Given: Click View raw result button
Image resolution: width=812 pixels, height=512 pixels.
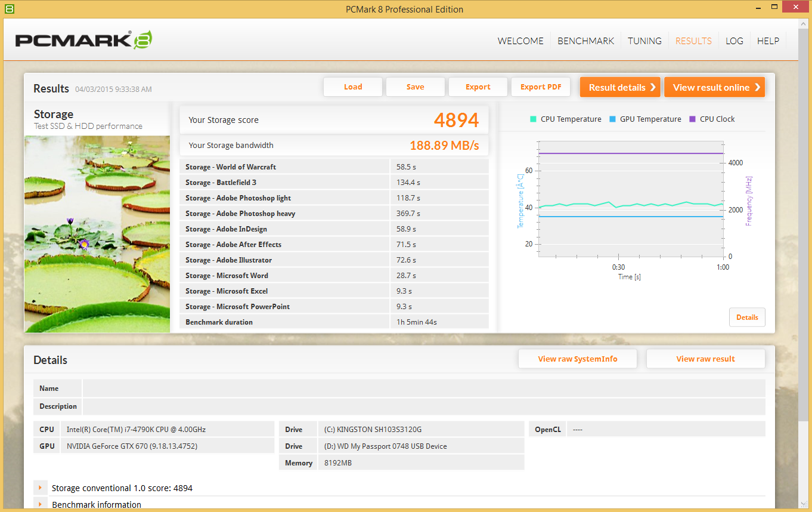Looking at the screenshot, I should point(705,359).
